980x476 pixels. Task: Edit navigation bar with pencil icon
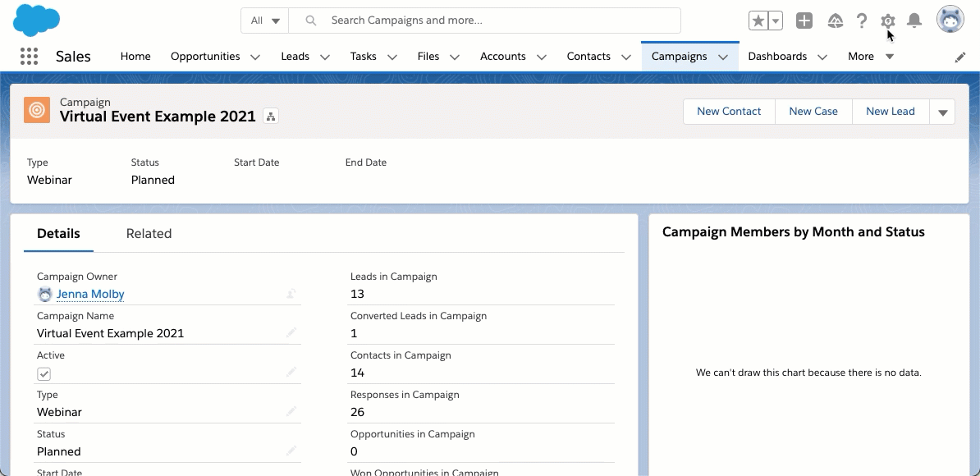(960, 57)
